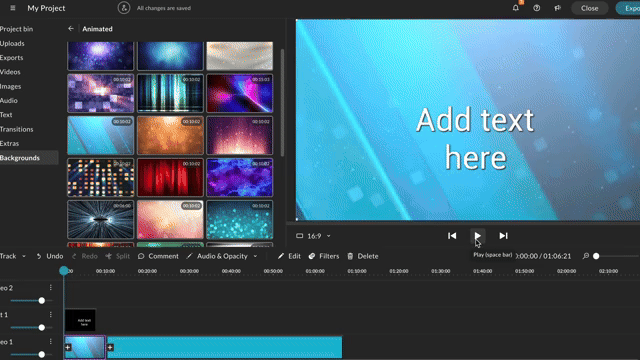Click the Export button
Image resolution: width=640 pixels, height=360 pixels.
click(628, 8)
